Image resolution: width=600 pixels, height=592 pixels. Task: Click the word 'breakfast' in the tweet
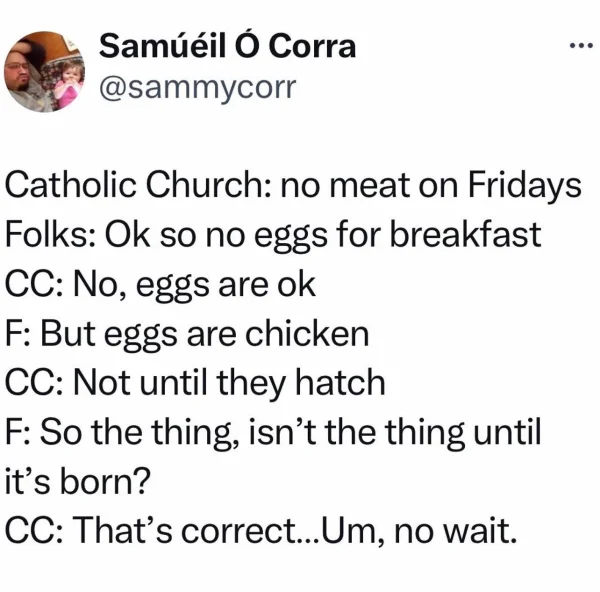[465, 234]
